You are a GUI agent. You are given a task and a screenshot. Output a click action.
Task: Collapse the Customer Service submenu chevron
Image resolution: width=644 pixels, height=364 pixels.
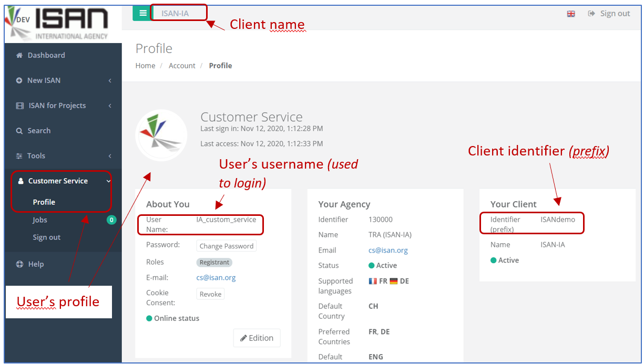pos(108,181)
